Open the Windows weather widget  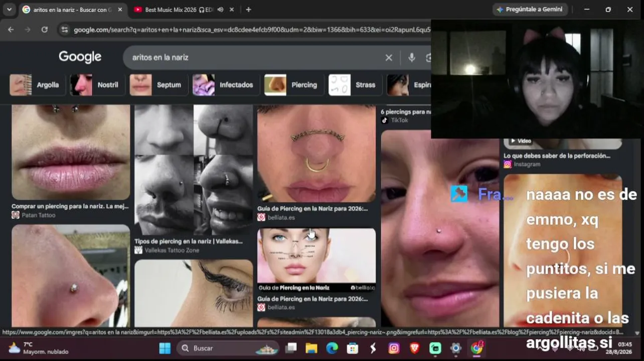(x=38, y=348)
